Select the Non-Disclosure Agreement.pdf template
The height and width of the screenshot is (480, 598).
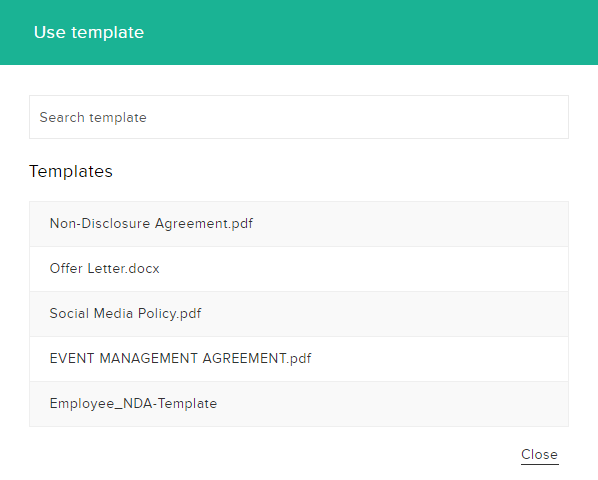coord(299,224)
